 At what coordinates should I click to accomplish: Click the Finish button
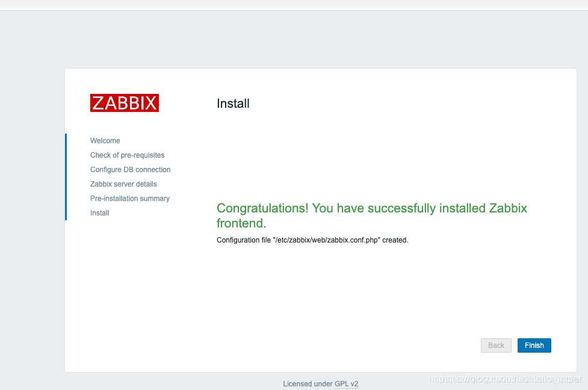pyautogui.click(x=534, y=345)
